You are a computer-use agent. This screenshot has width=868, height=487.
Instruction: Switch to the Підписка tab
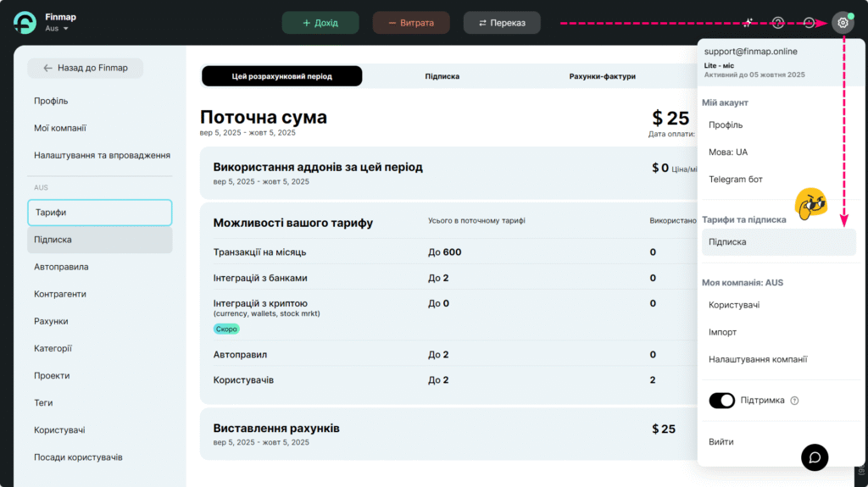coord(442,76)
